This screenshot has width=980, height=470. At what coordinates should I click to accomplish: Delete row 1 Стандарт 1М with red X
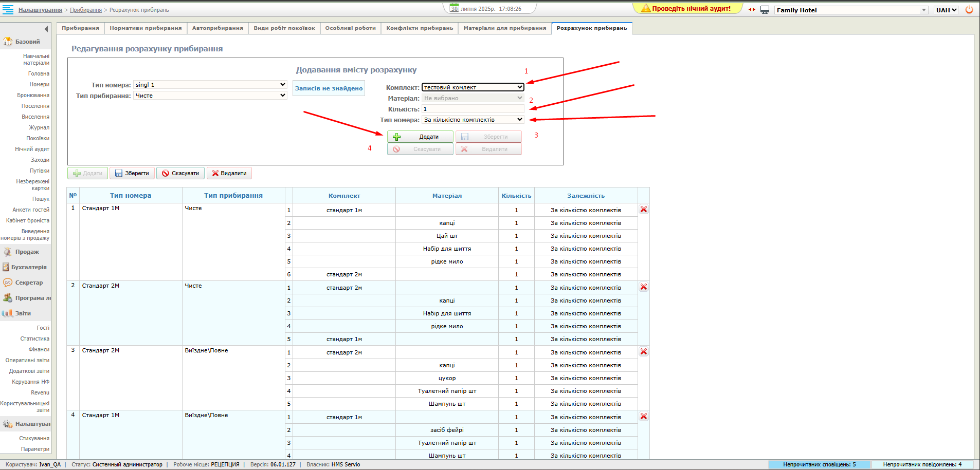(x=643, y=210)
